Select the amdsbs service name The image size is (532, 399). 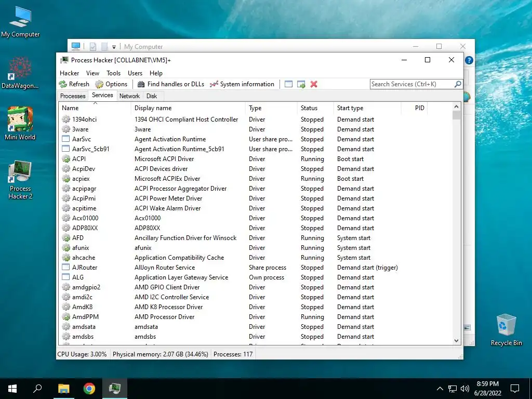point(83,337)
